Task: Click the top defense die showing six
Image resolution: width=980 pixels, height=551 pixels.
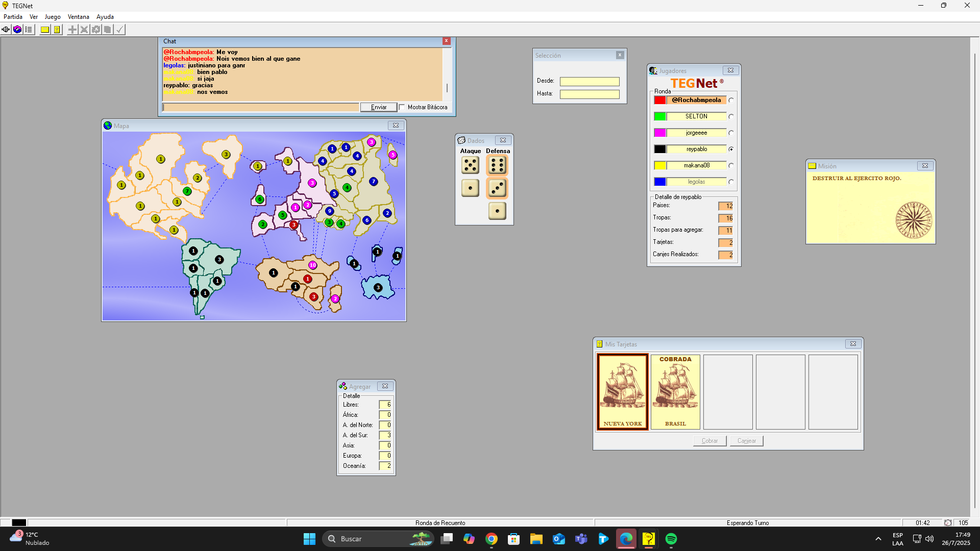Action: coord(497,165)
